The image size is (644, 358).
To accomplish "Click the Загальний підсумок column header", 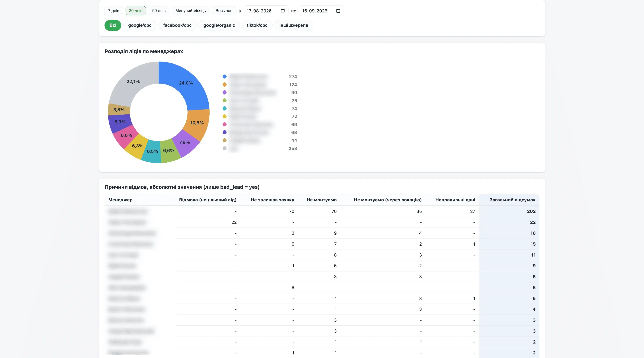I will pyautogui.click(x=512, y=200).
